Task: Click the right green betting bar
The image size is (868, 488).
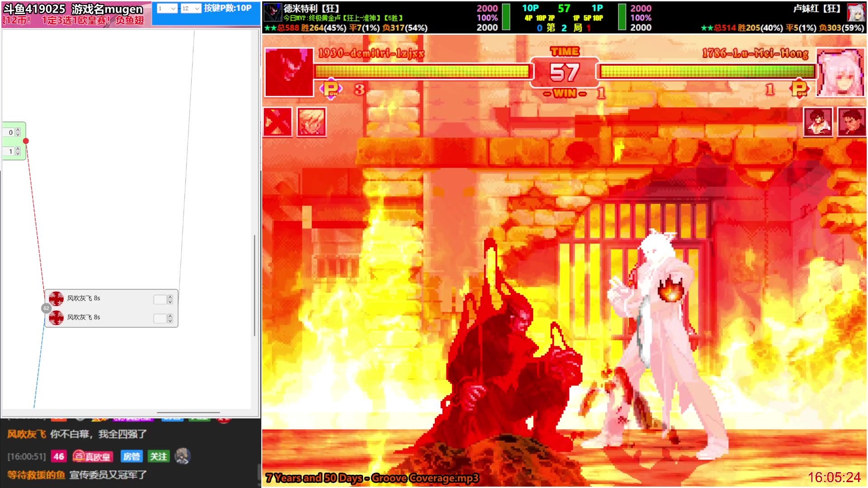Action: tap(622, 17)
